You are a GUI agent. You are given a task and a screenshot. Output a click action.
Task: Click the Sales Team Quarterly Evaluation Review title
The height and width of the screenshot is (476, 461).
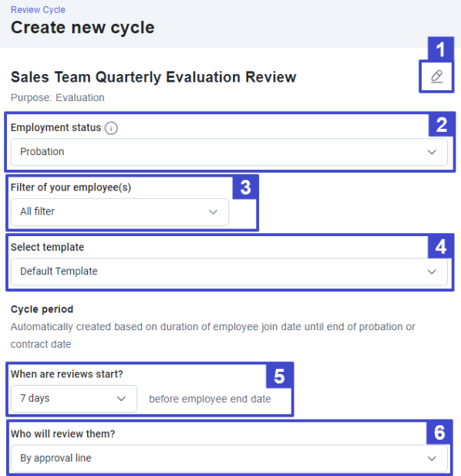(153, 77)
